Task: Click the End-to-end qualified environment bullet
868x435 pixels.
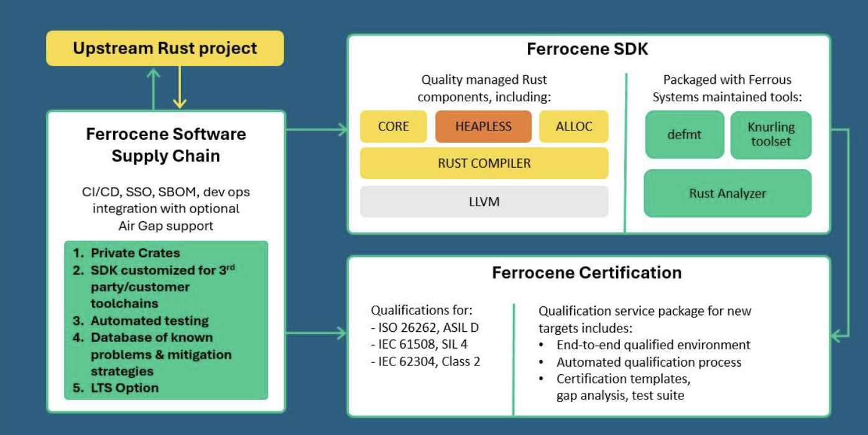Action: point(653,345)
